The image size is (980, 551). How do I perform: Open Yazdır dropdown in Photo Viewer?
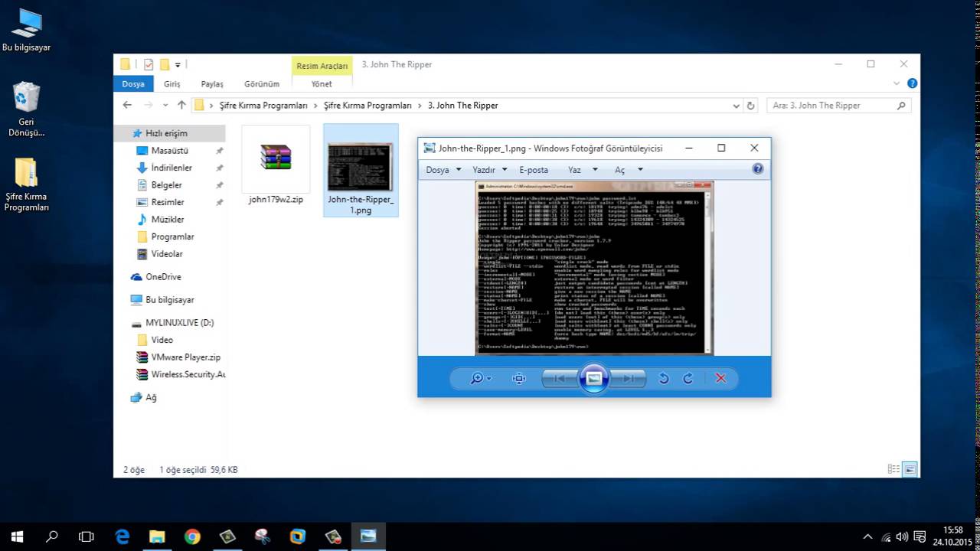point(490,170)
